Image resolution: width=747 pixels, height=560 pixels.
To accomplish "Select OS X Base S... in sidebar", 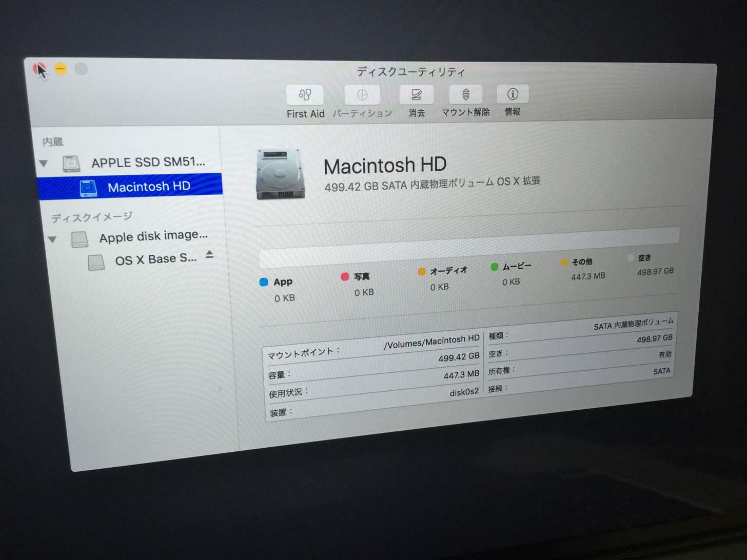I will click(156, 259).
